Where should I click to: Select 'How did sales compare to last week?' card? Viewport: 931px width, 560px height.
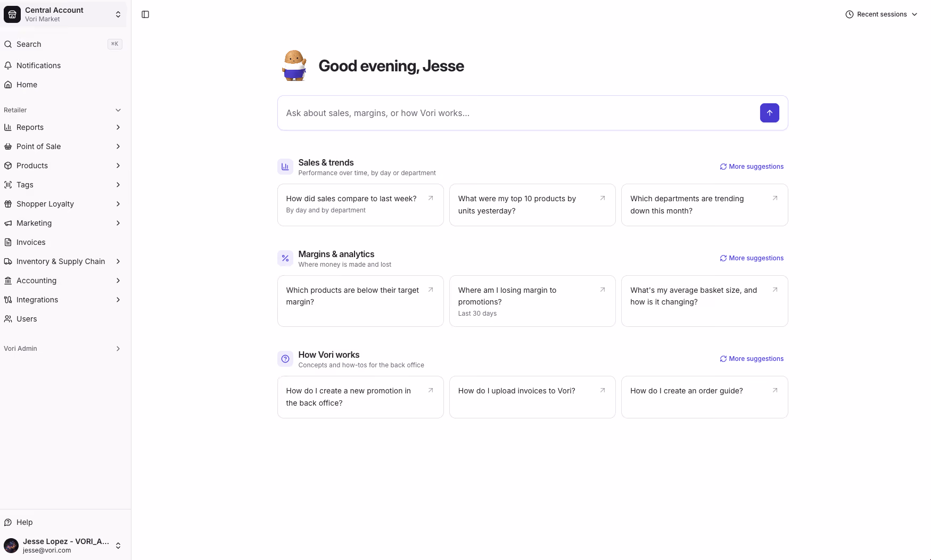click(x=360, y=205)
